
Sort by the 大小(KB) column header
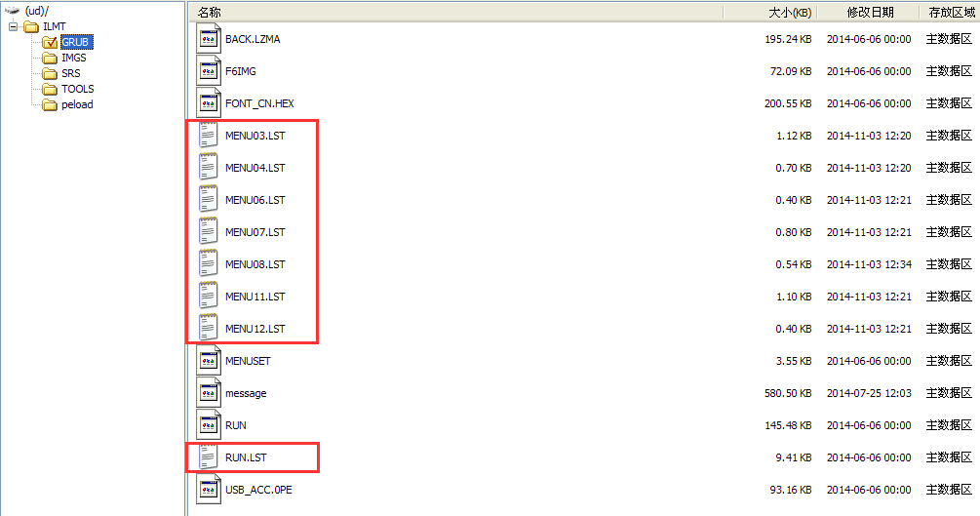(770, 12)
